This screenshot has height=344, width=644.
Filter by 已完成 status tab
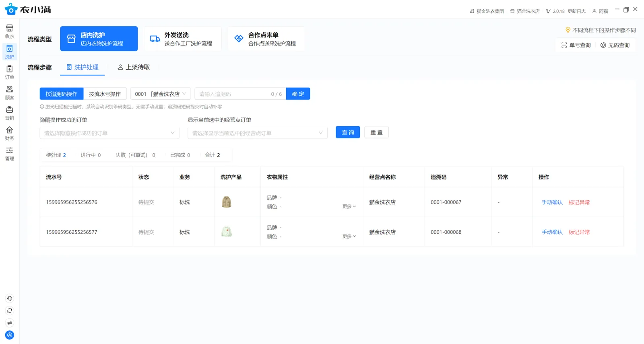180,155
